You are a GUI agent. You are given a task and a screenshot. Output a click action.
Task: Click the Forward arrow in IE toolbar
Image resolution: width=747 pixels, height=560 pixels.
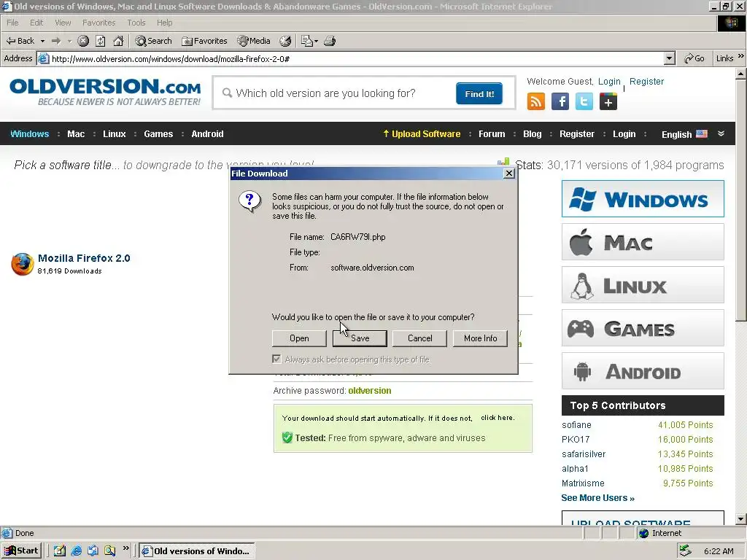tap(56, 41)
